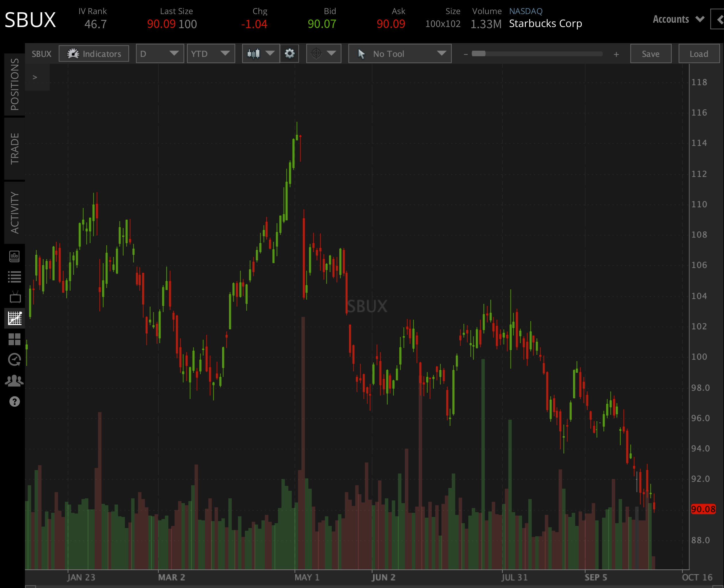Open the Indicators panel
Image resolution: width=724 pixels, height=588 pixels.
[x=94, y=53]
